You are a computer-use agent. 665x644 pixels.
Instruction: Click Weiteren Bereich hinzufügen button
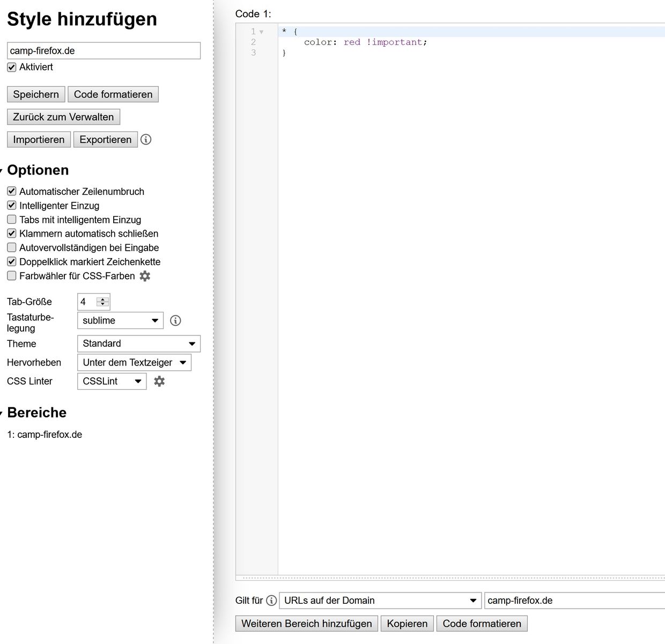coord(306,624)
